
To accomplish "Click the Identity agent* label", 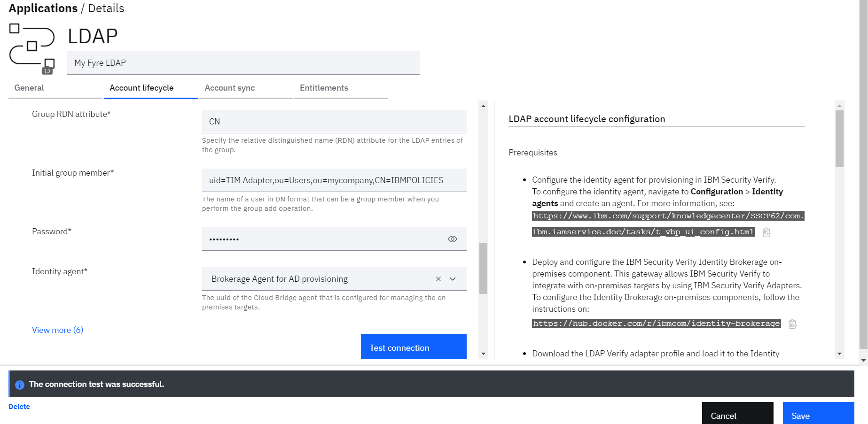I will [x=60, y=271].
